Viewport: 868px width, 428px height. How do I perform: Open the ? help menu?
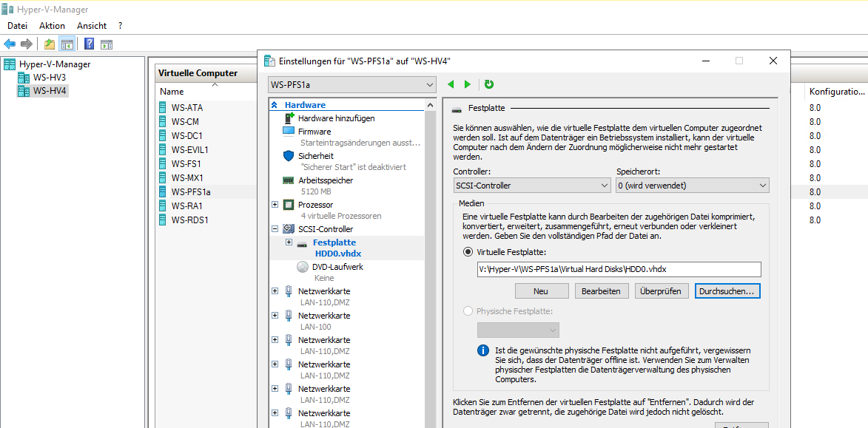[120, 25]
